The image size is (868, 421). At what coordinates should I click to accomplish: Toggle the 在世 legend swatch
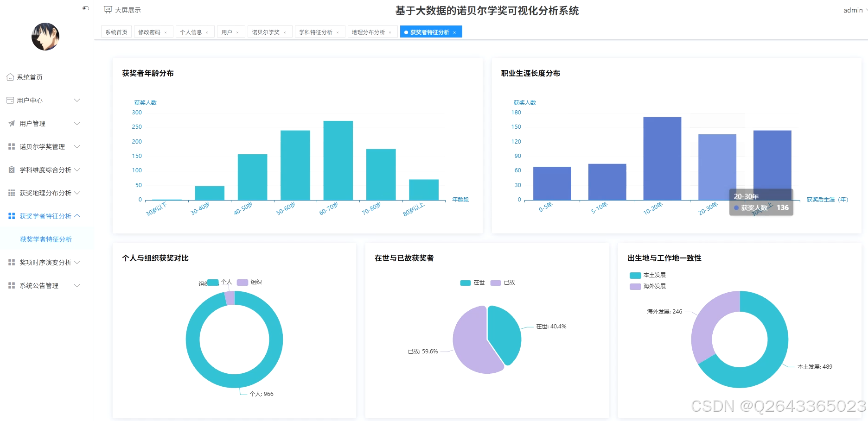[x=466, y=283]
